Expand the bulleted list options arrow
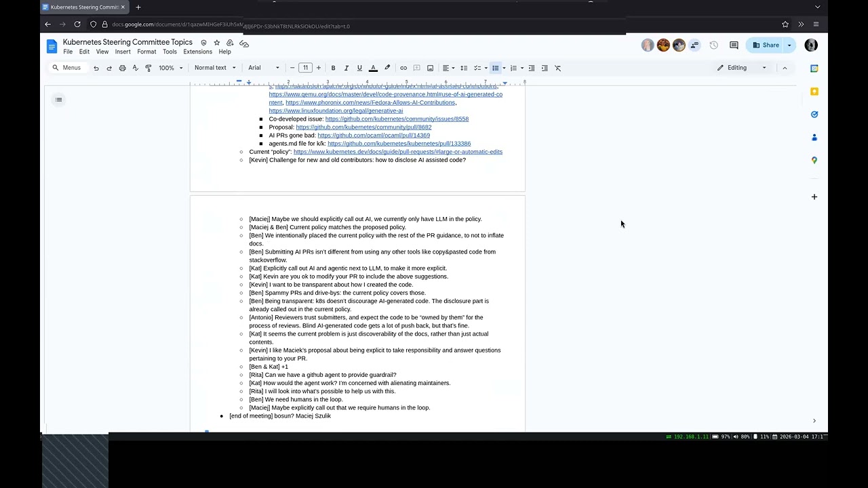 coord(504,68)
